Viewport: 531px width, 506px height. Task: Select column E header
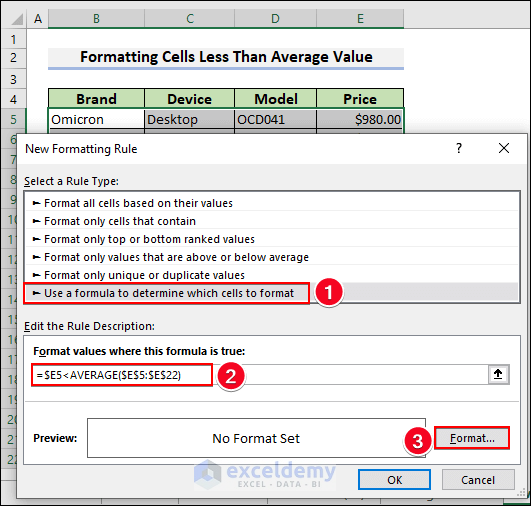pyautogui.click(x=360, y=19)
